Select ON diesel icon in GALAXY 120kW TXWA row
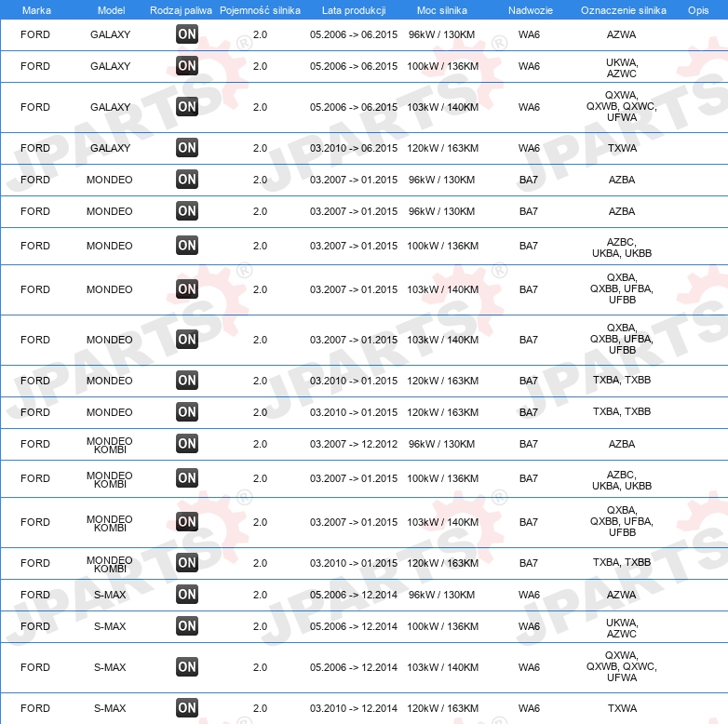The image size is (728, 724). coord(187,148)
